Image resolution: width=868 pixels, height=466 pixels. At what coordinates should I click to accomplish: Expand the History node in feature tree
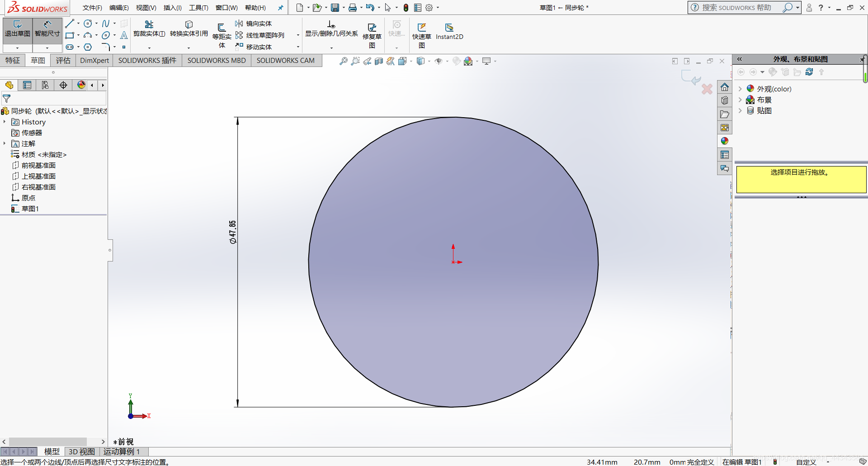[x=5, y=122]
